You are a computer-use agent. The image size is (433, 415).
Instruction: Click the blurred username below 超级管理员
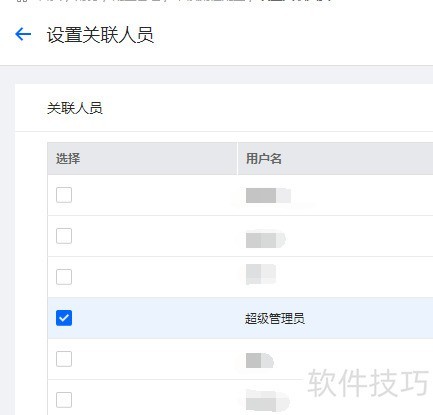(260, 361)
